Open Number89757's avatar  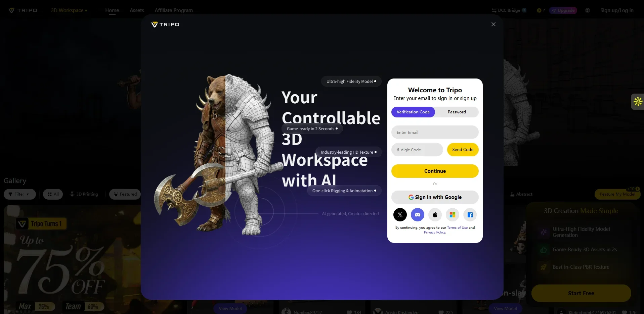[286, 311]
